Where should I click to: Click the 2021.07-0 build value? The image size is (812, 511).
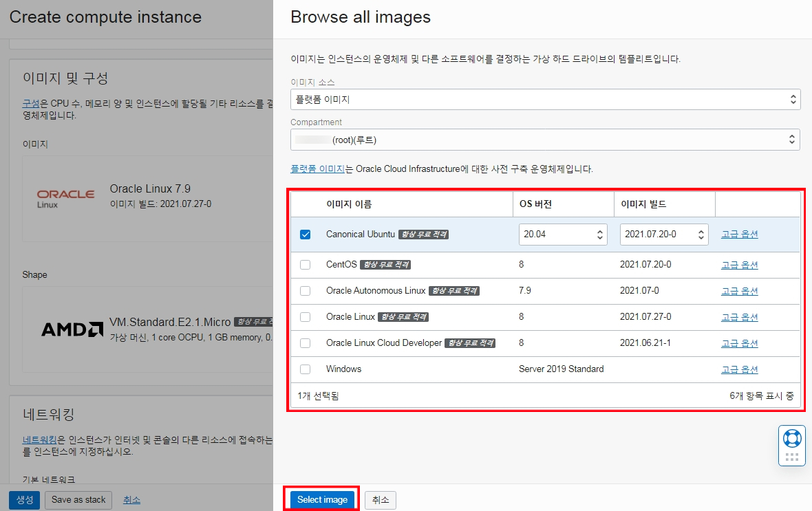[639, 290]
